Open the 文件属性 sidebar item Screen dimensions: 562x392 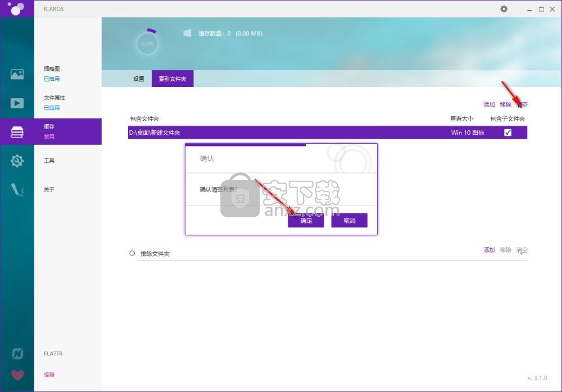pos(55,98)
